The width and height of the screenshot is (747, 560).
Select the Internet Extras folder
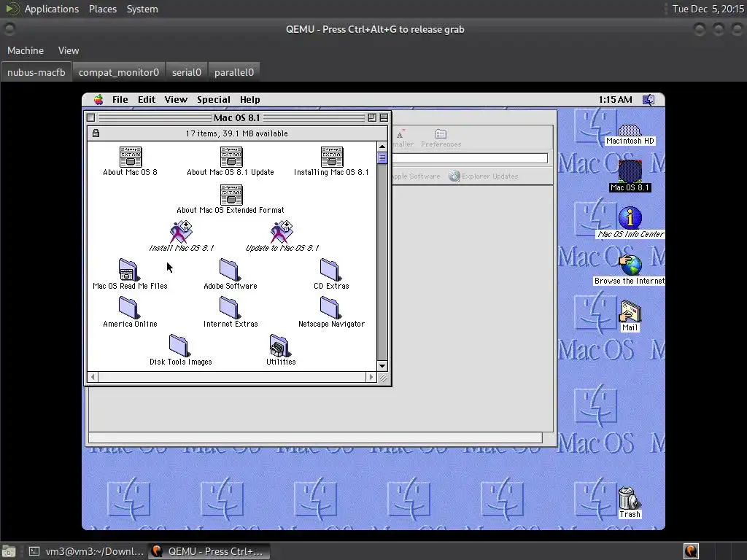tap(229, 308)
